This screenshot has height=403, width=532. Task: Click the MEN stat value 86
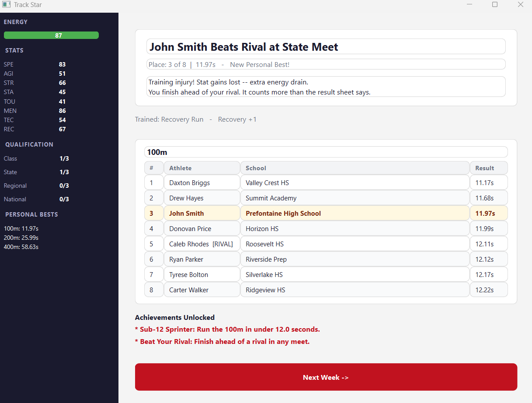point(62,111)
